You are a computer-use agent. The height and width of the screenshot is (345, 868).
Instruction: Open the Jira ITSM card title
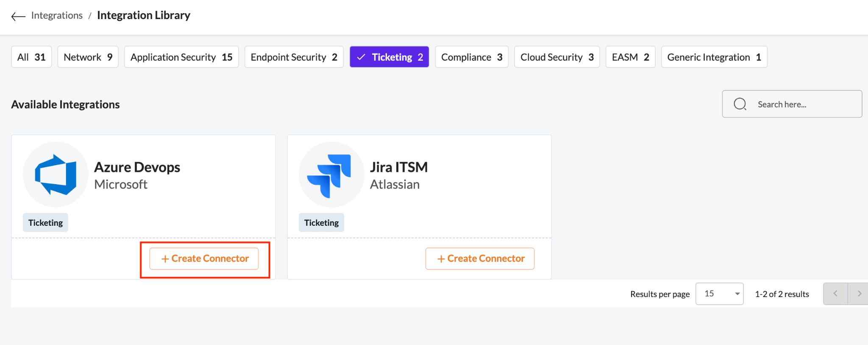pos(399,167)
